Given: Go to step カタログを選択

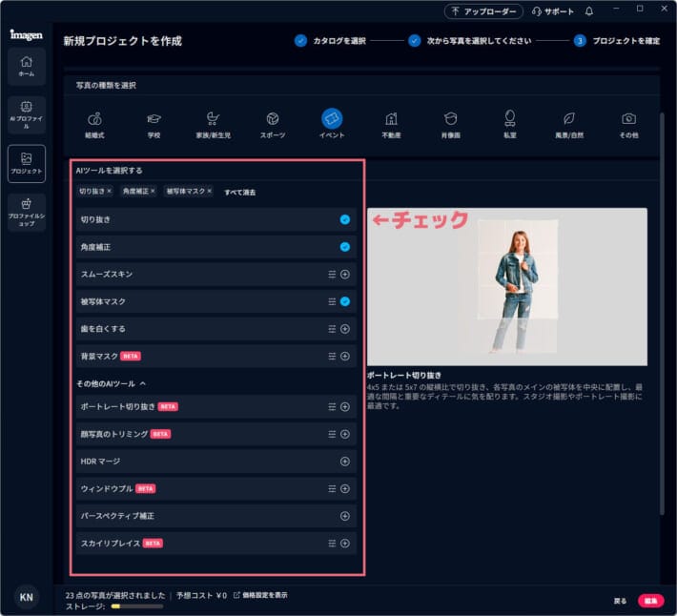Looking at the screenshot, I should pos(330,41).
